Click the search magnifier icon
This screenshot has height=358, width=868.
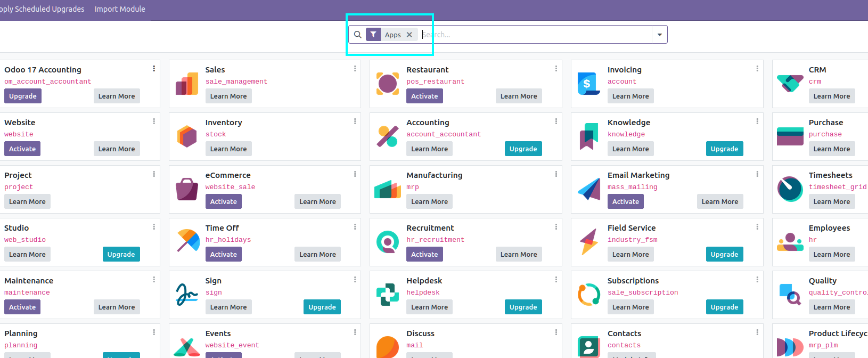pos(358,35)
